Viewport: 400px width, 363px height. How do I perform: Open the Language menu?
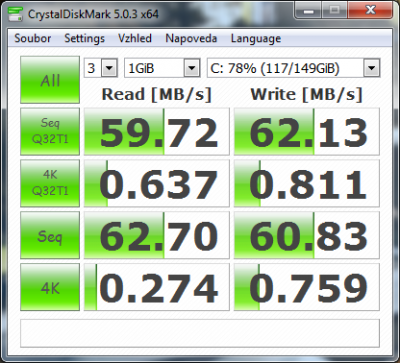pyautogui.click(x=256, y=38)
